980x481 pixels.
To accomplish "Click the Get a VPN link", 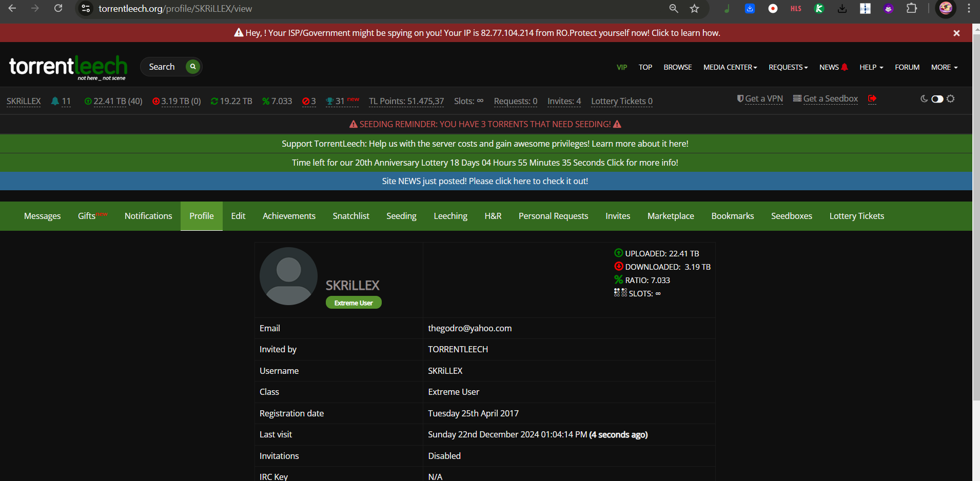I will click(760, 98).
